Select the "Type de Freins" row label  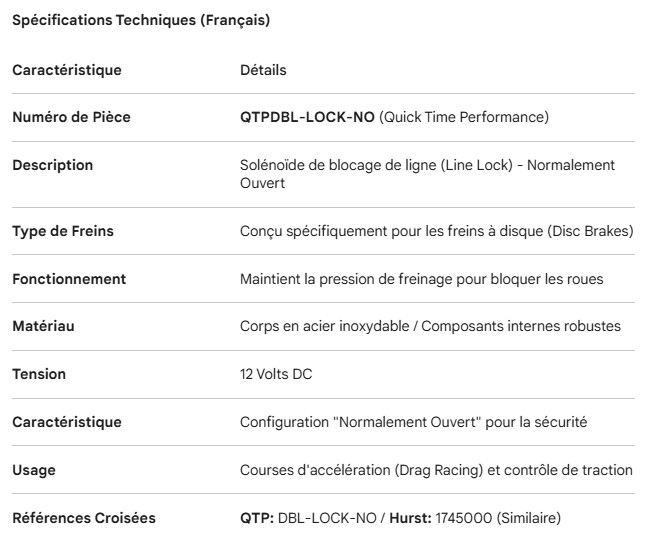point(63,231)
